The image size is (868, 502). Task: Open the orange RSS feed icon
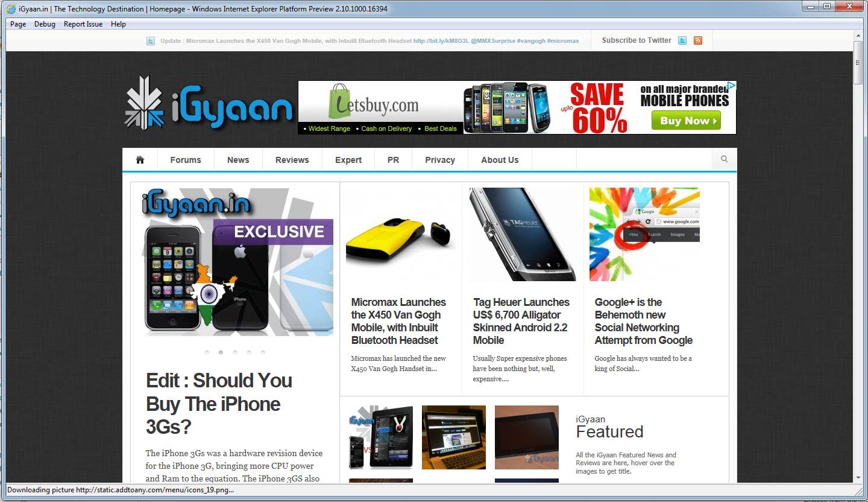click(697, 40)
